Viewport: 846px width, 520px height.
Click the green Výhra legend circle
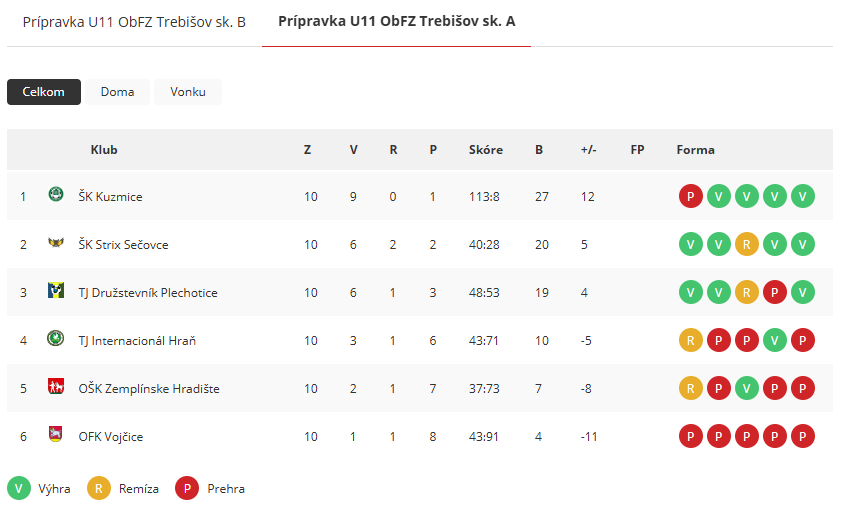click(19, 488)
